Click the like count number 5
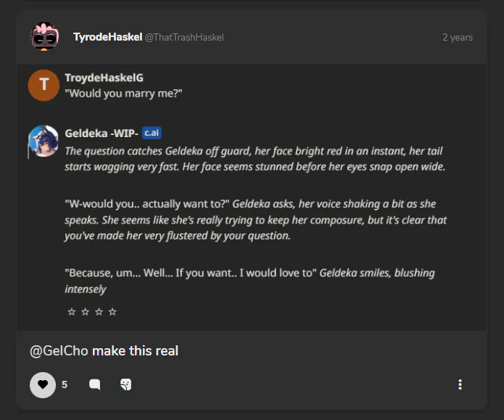This screenshot has height=420, width=504. tap(65, 384)
